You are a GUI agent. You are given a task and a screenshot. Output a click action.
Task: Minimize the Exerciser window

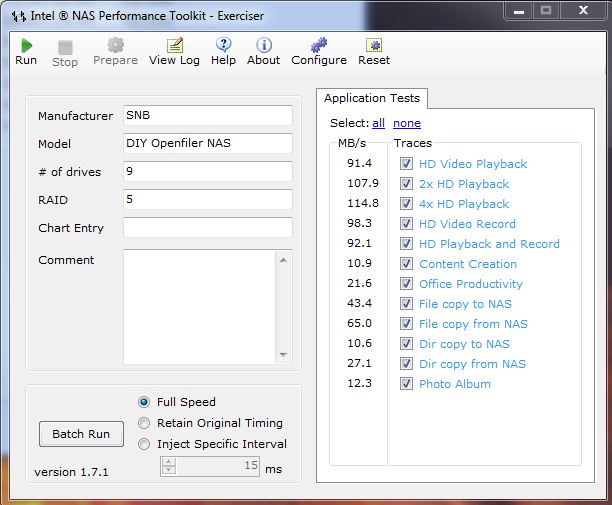pyautogui.click(x=518, y=11)
